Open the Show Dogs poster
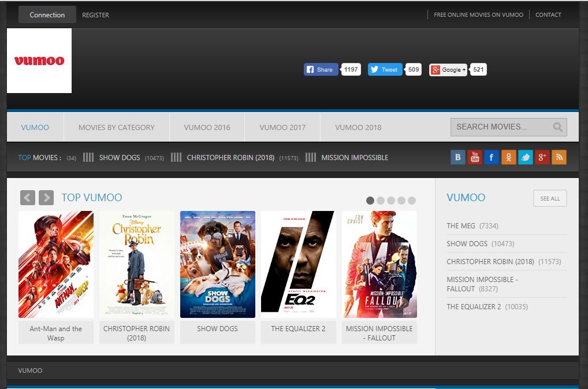Screen dimensions: 588x389 pyautogui.click(x=218, y=265)
